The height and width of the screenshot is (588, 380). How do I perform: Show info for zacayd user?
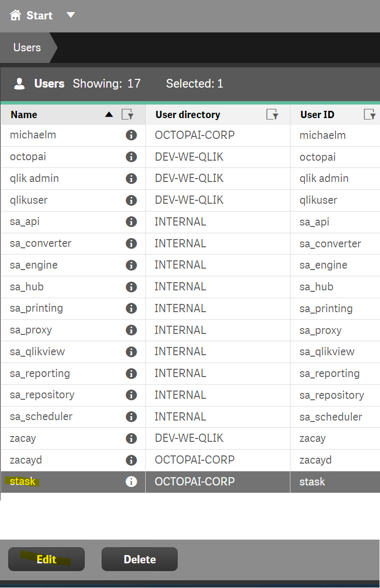[x=131, y=460]
